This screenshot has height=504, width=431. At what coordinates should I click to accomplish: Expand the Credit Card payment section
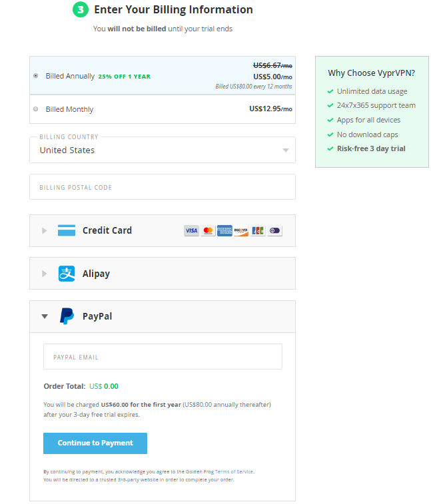pyautogui.click(x=45, y=231)
